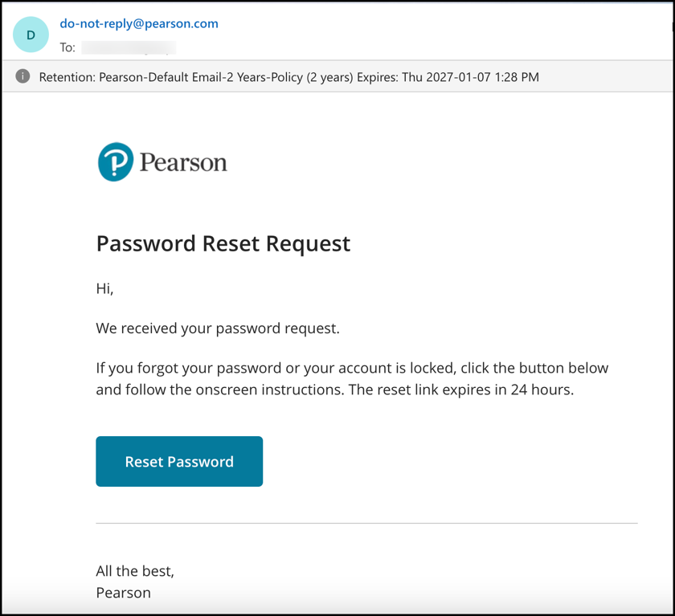
Task: Click the sender avatar circle labeled D
Action: pos(31,35)
